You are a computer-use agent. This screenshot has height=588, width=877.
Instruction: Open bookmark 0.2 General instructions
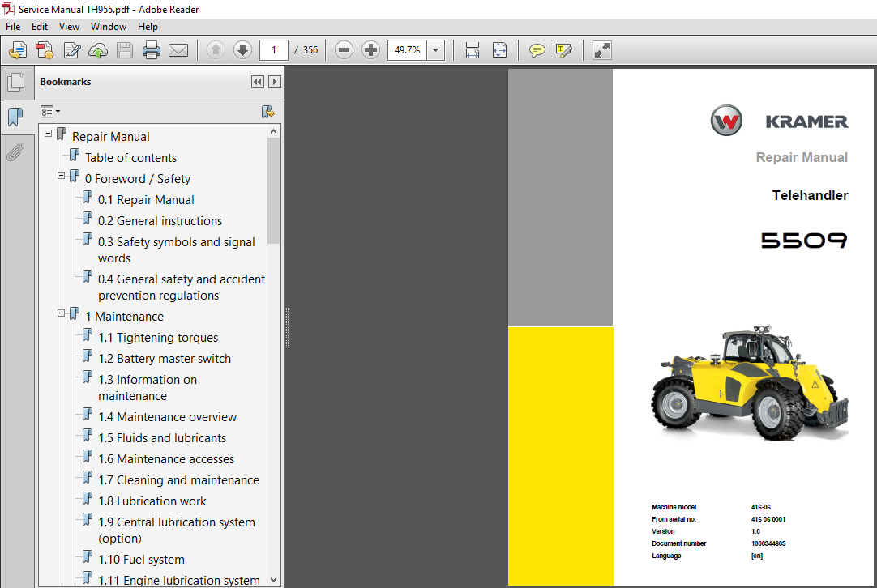(160, 221)
